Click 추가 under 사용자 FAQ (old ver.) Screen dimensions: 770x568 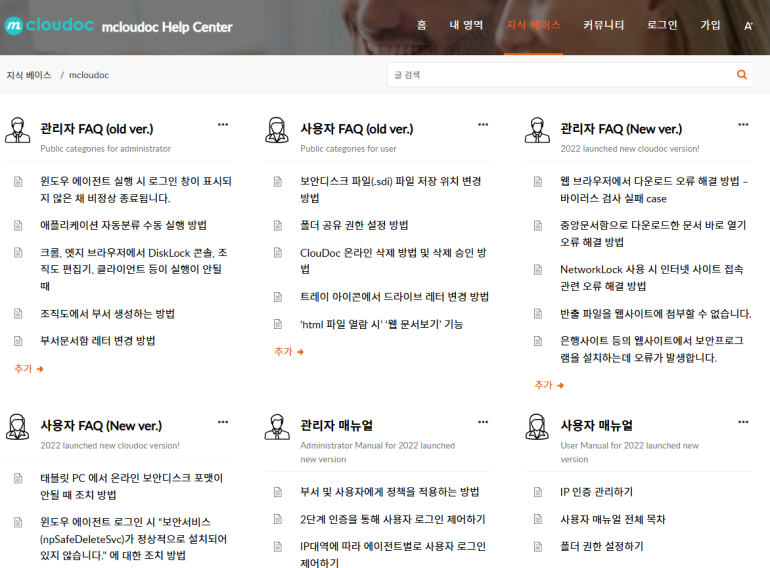[x=289, y=352]
